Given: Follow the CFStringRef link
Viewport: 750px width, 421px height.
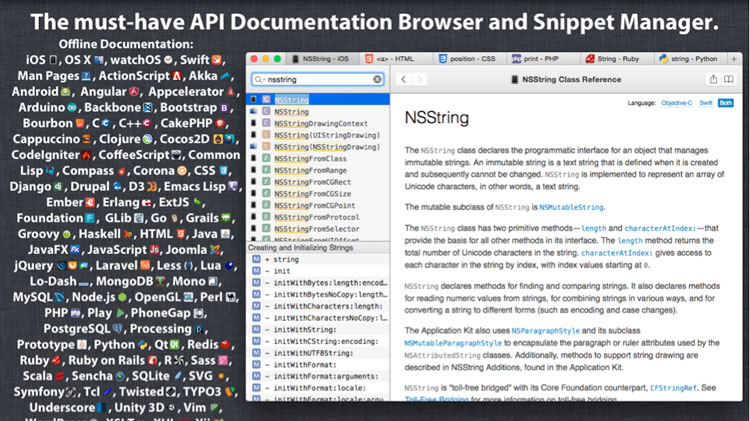Looking at the screenshot, I should (x=673, y=388).
